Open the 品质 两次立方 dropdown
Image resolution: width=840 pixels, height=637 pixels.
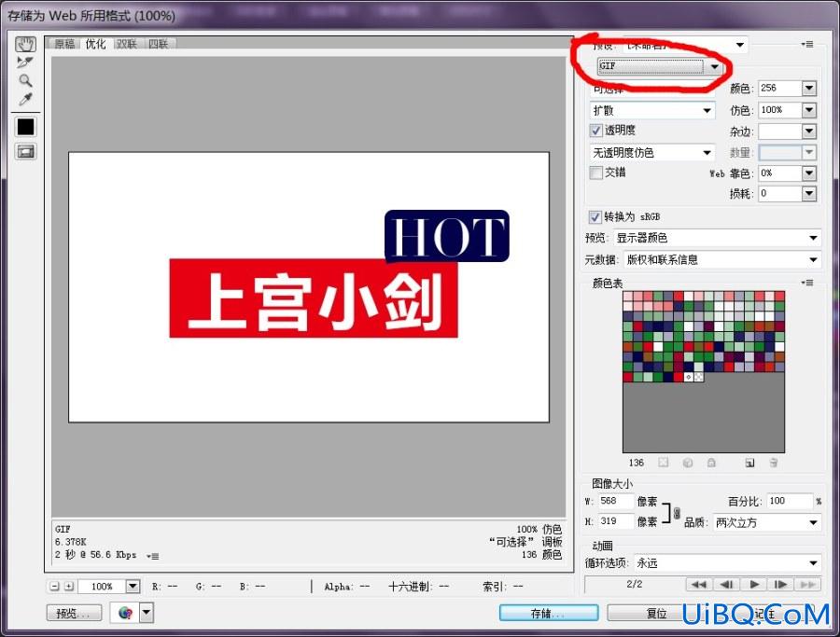click(x=766, y=522)
